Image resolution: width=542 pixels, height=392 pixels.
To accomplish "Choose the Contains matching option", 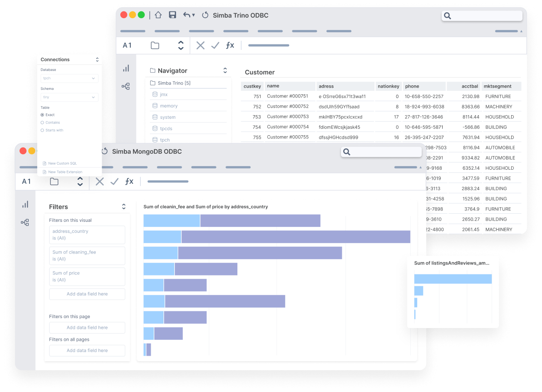I will pos(43,122).
